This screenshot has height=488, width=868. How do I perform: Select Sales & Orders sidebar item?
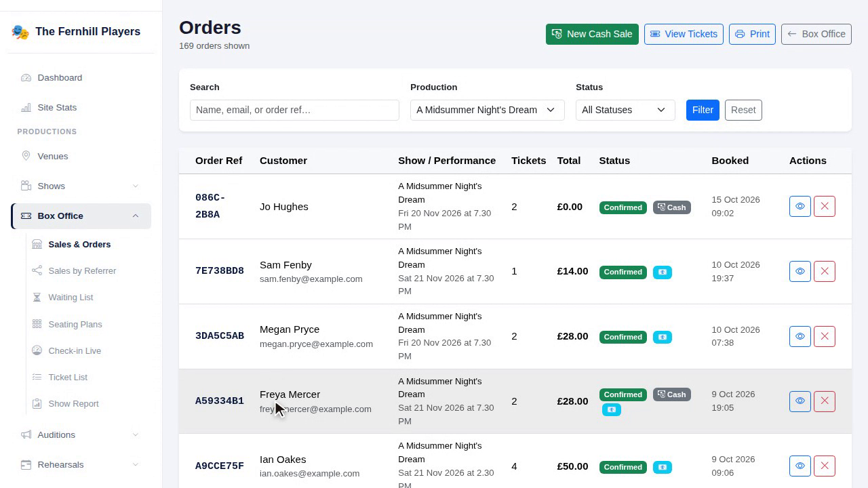[89, 245]
